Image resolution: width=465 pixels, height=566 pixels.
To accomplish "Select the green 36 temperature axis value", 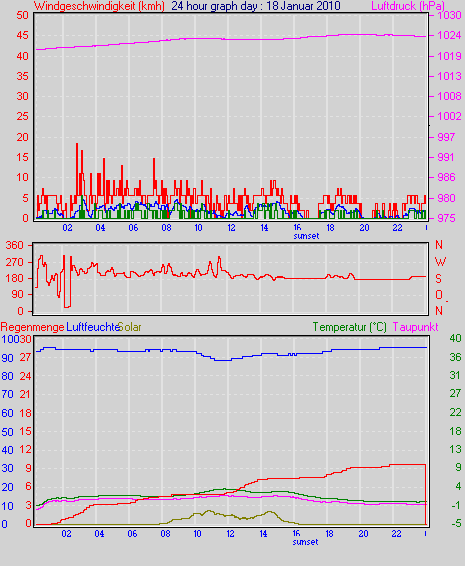I will point(455,357).
